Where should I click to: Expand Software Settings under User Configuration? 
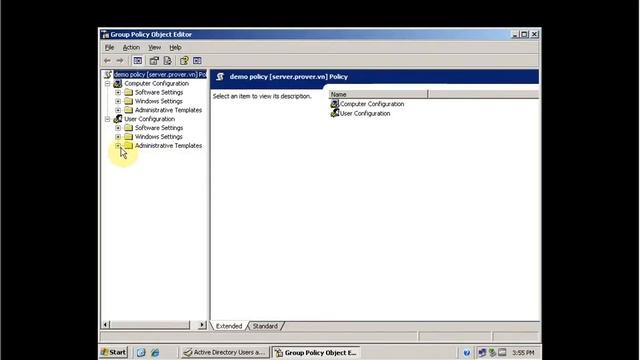(118, 128)
